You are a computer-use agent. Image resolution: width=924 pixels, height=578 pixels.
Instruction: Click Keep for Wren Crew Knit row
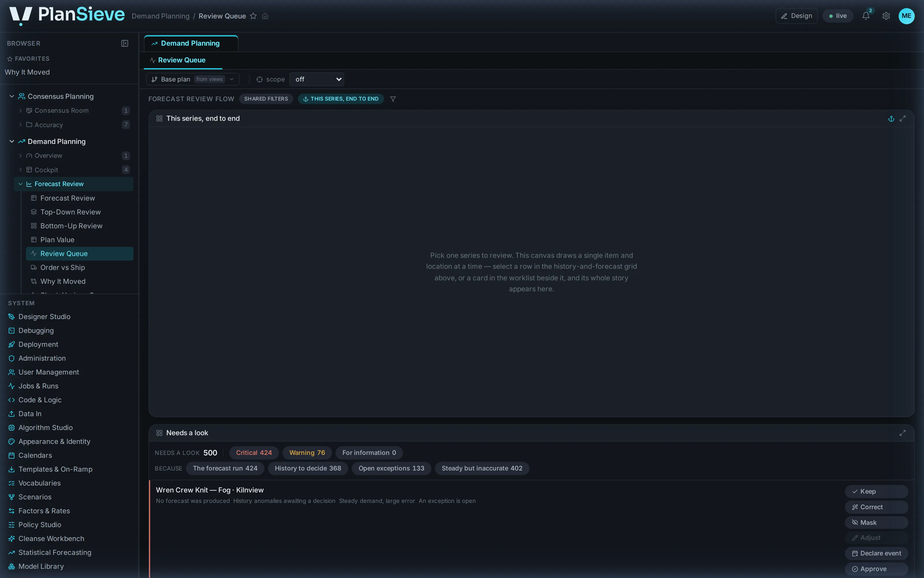[x=876, y=491]
